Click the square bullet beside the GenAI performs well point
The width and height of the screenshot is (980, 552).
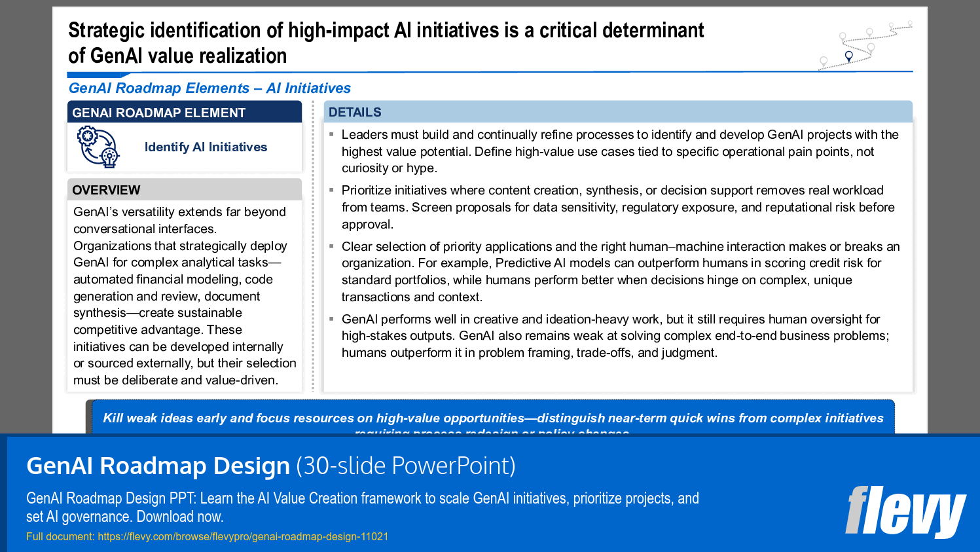coord(331,319)
